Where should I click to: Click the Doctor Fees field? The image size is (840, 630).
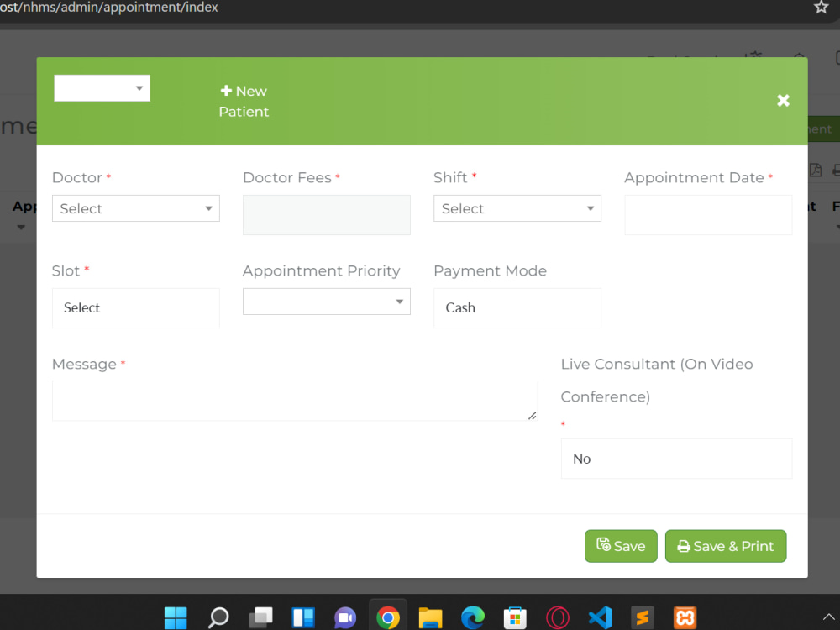(x=326, y=215)
